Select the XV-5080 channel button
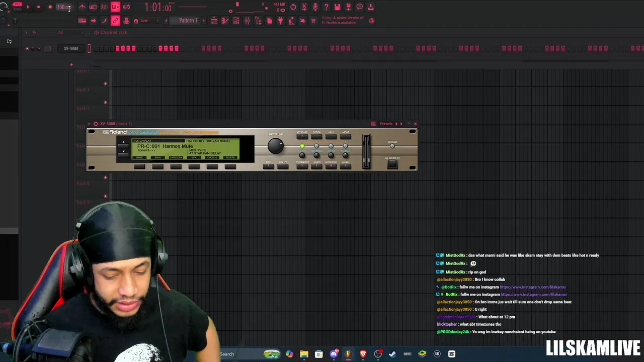644x362 pixels. (71, 48)
